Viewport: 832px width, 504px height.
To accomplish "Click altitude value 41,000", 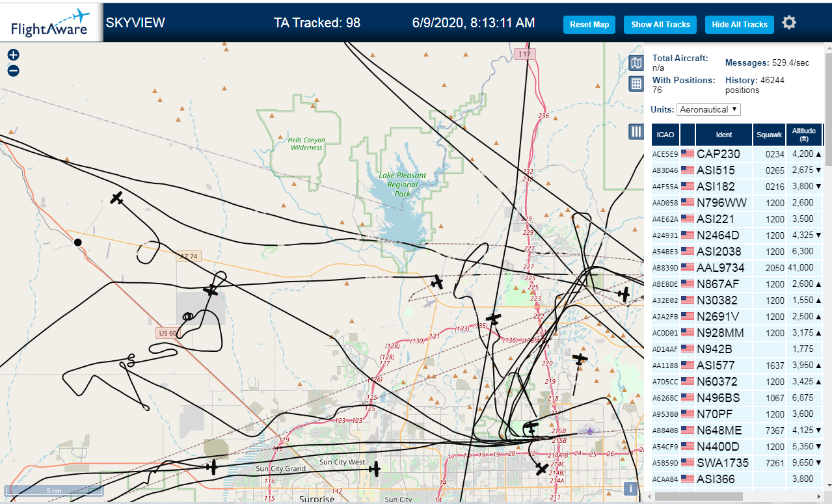I will coord(801,268).
